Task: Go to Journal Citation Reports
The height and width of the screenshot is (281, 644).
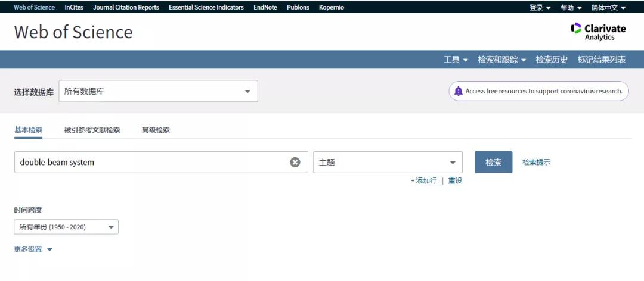Action: click(126, 7)
